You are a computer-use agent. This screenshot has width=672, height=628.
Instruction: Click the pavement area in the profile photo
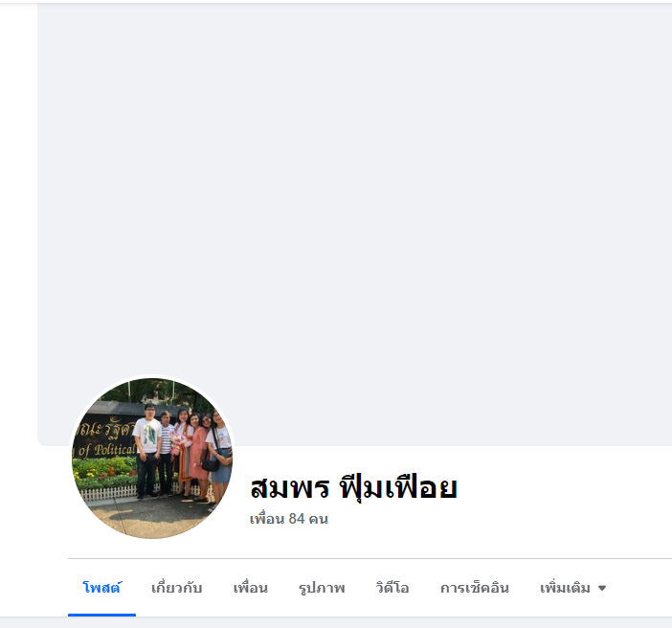coord(150,517)
